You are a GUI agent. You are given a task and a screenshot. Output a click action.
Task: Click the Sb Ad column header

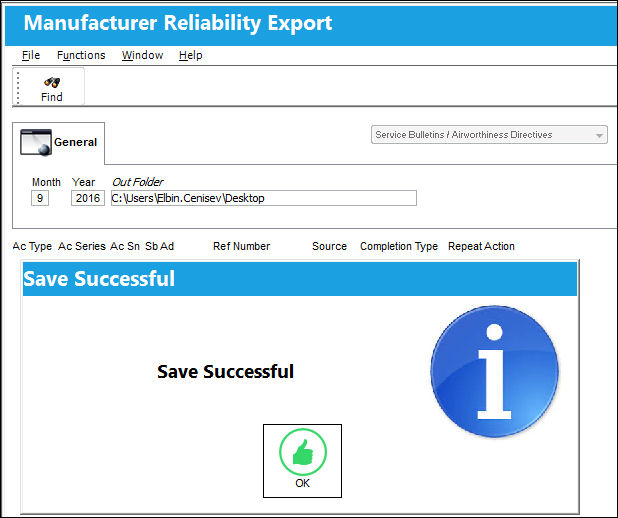coord(159,246)
